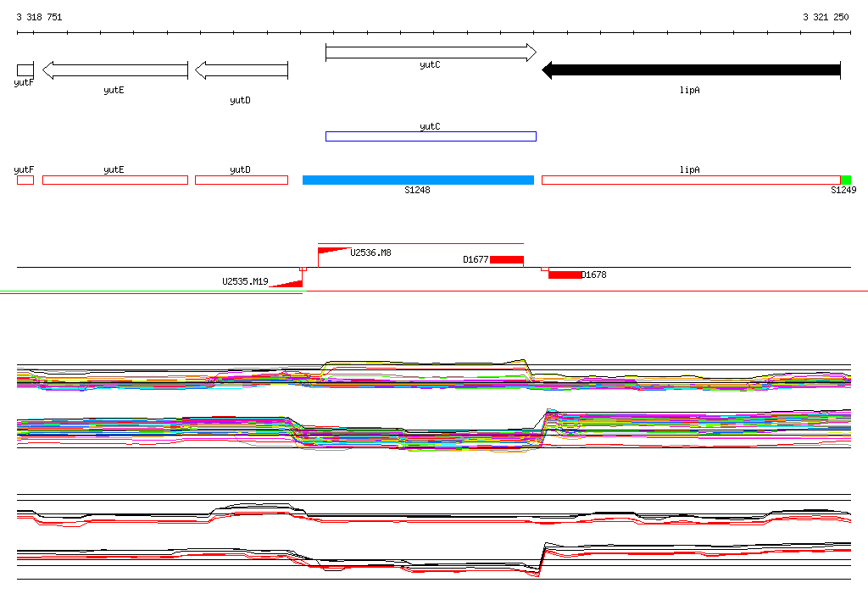Viewport: 868px width, 605px height.
Task: Select the blue S1248 segment bar
Action: pos(418,180)
